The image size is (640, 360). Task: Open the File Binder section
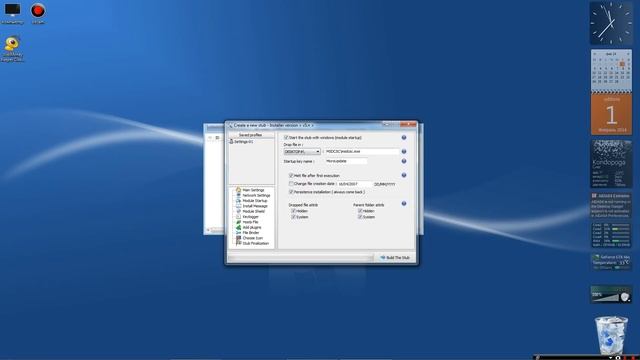pos(251,233)
